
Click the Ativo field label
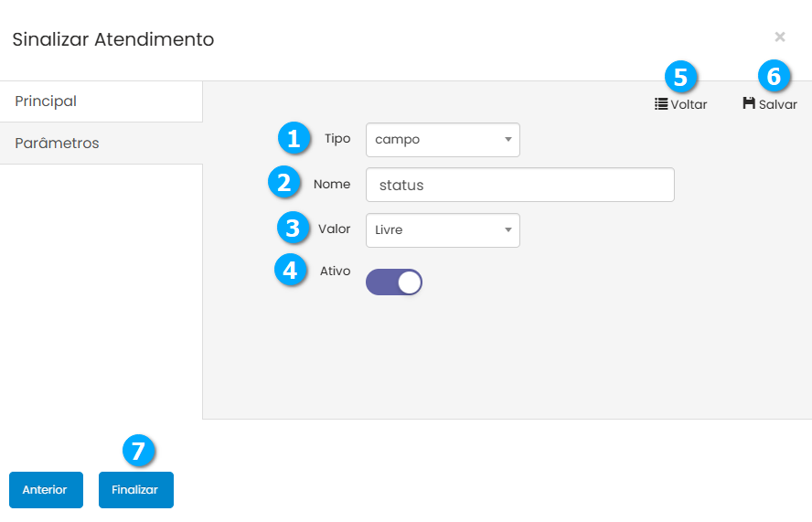[335, 271]
